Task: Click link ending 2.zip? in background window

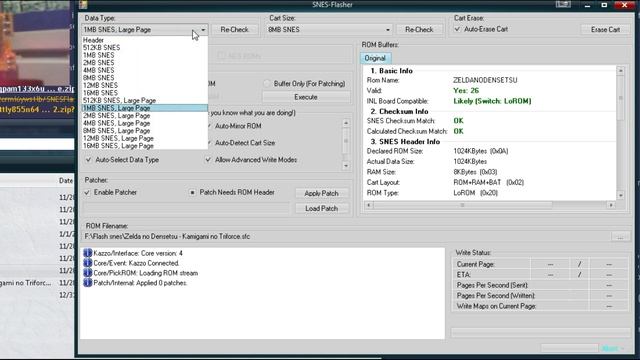Action: (x=38, y=109)
